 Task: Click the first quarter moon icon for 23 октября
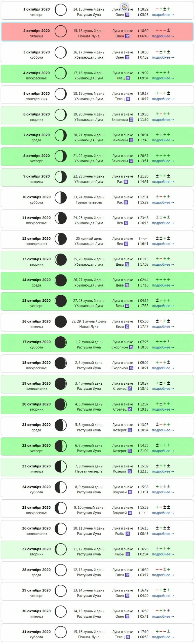click(61, 467)
